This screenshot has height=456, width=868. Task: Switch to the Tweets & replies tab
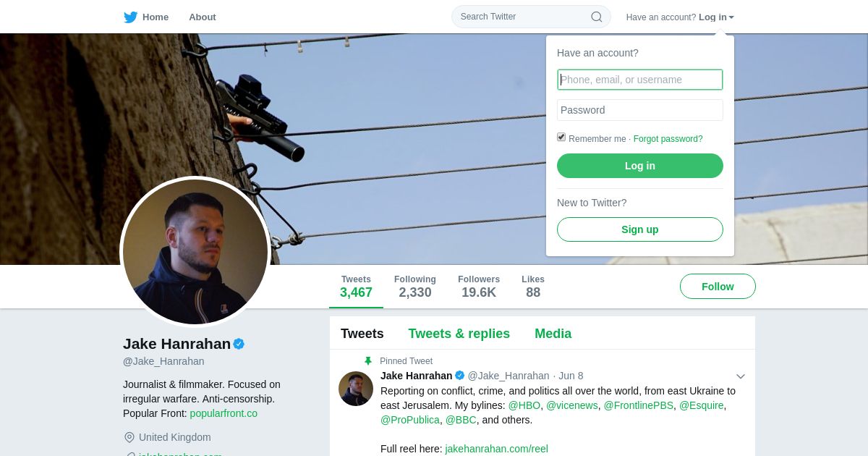(x=459, y=334)
